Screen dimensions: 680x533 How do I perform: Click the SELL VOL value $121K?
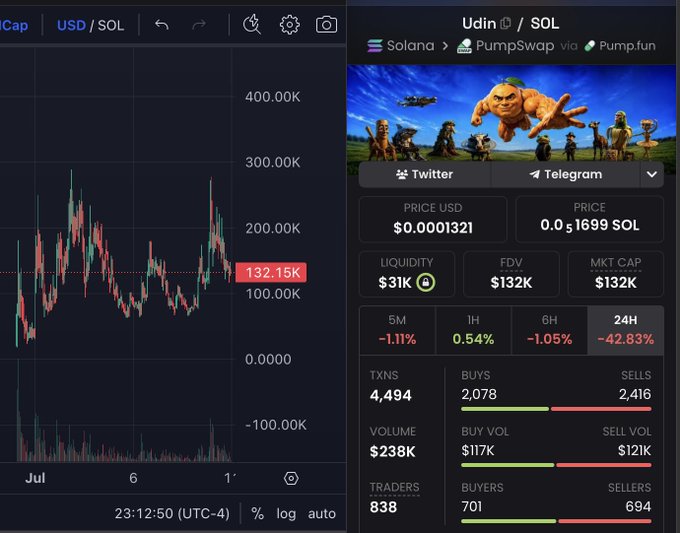point(634,451)
